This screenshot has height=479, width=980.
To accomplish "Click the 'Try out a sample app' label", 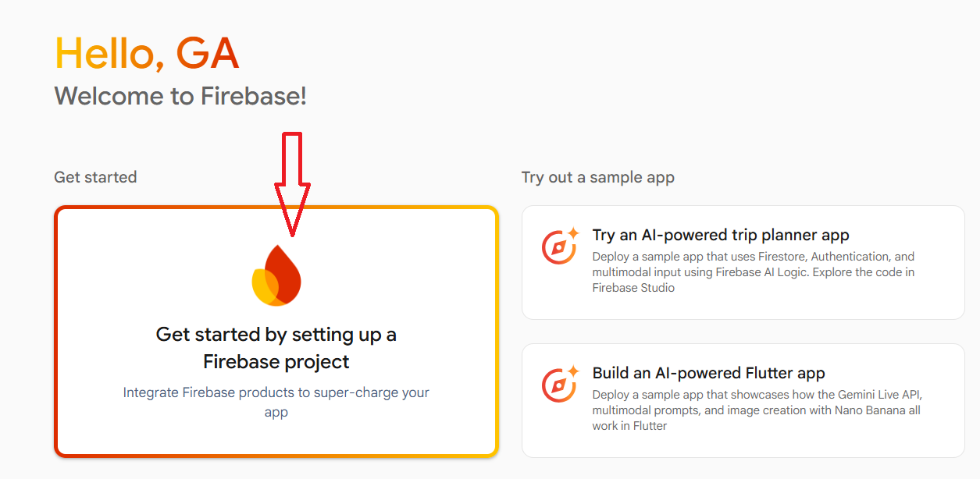I will point(597,177).
